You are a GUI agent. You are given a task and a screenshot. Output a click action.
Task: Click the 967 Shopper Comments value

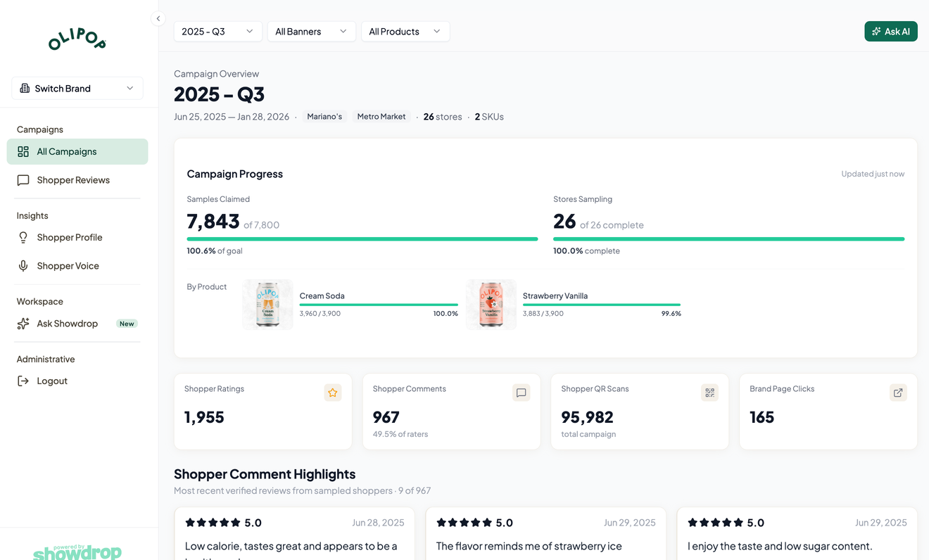pyautogui.click(x=386, y=417)
